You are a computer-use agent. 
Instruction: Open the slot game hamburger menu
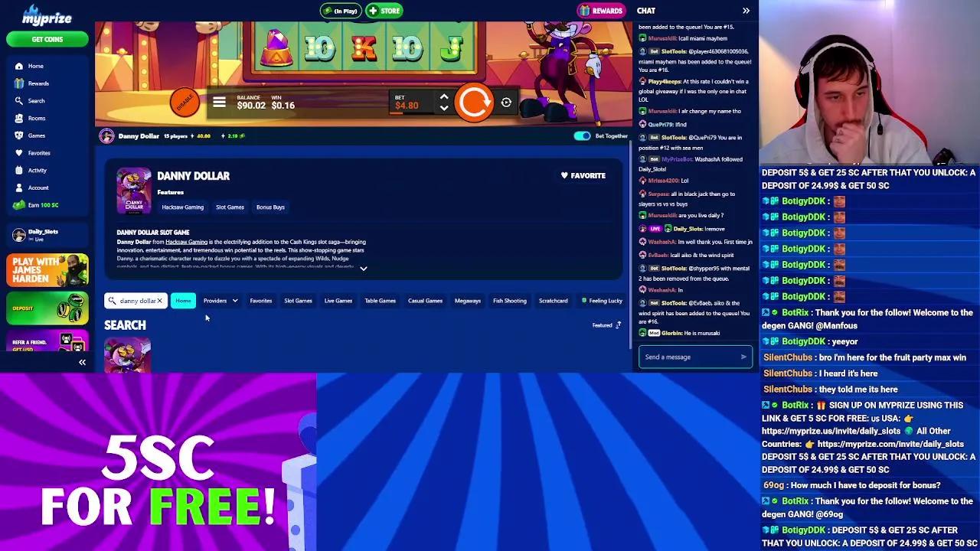pyautogui.click(x=220, y=101)
